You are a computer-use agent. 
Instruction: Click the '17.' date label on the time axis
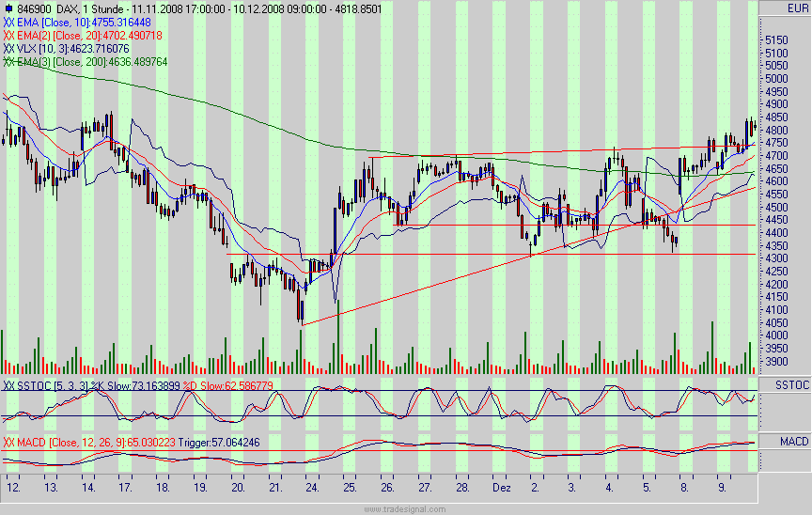[x=126, y=488]
